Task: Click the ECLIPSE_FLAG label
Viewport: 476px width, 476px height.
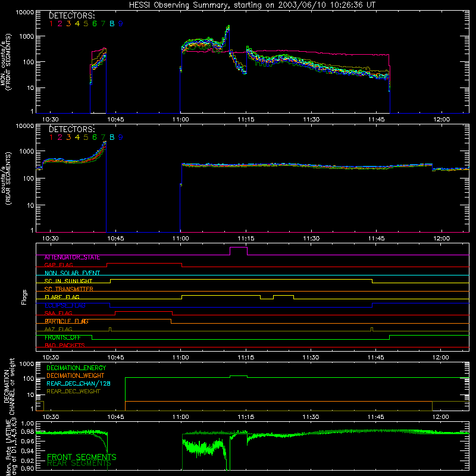Action: point(65,305)
